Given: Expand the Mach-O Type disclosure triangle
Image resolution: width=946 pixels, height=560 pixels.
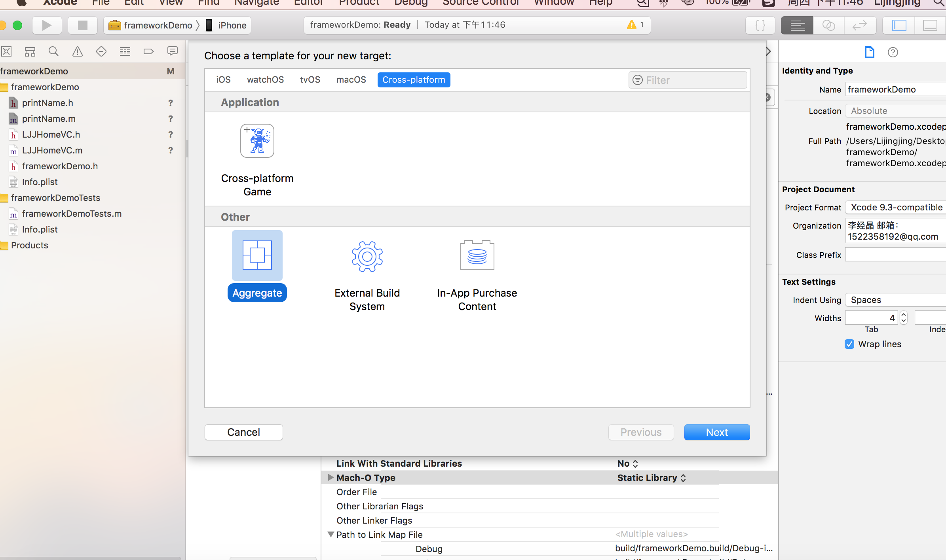Looking at the screenshot, I should click(331, 477).
